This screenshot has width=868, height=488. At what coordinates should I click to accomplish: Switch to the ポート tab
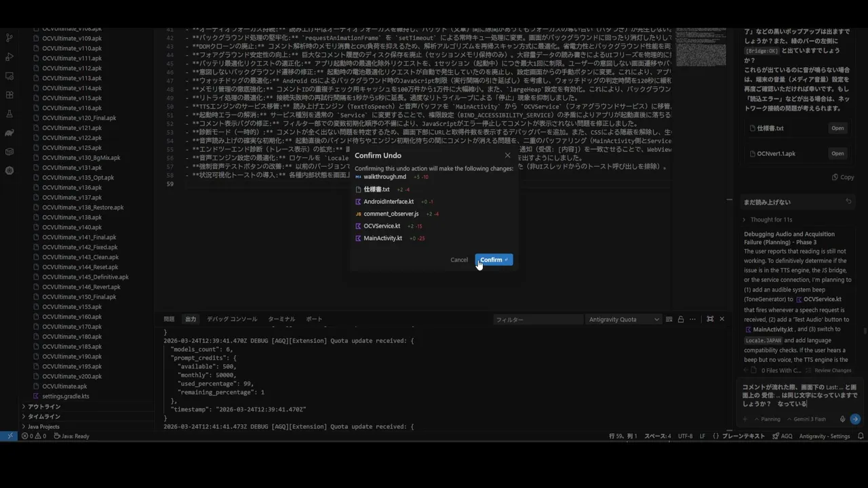pyautogui.click(x=314, y=319)
